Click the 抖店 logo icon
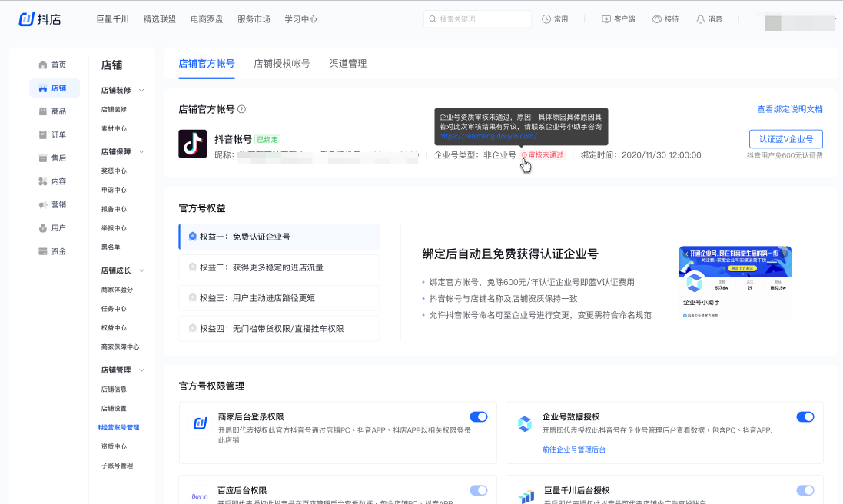The width and height of the screenshot is (843, 504). pyautogui.click(x=28, y=19)
